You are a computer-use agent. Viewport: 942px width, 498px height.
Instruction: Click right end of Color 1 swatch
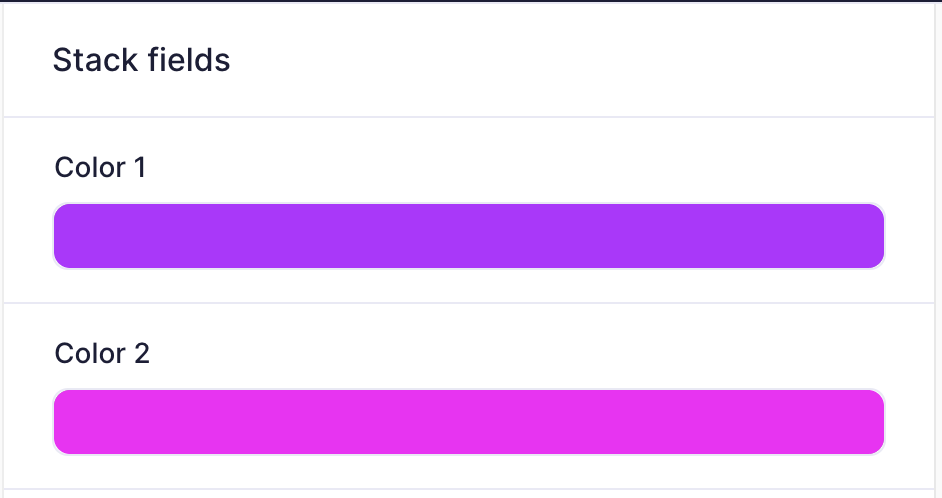[x=872, y=236]
